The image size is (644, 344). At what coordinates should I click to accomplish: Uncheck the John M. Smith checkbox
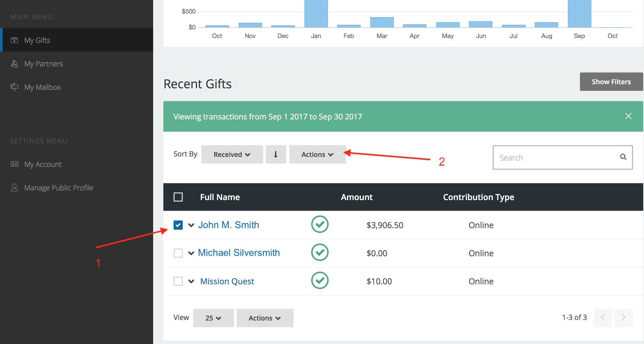(x=178, y=225)
